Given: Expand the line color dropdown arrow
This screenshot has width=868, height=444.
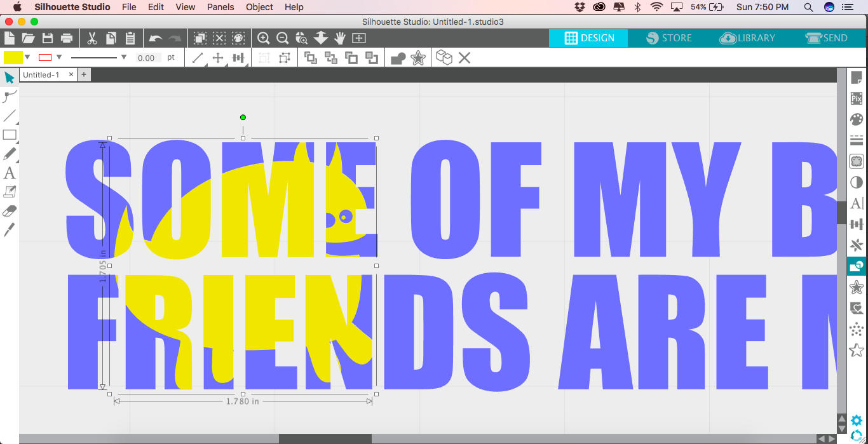Looking at the screenshot, I should point(59,58).
